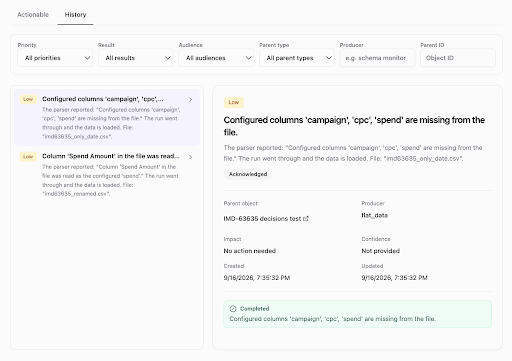Click the Priority filter label

(x=27, y=45)
